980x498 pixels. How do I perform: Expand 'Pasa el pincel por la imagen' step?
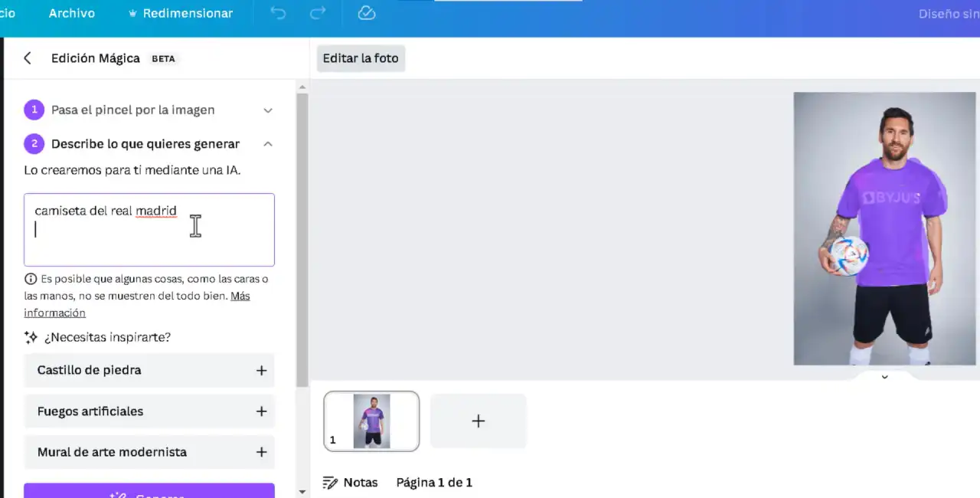[x=268, y=110]
